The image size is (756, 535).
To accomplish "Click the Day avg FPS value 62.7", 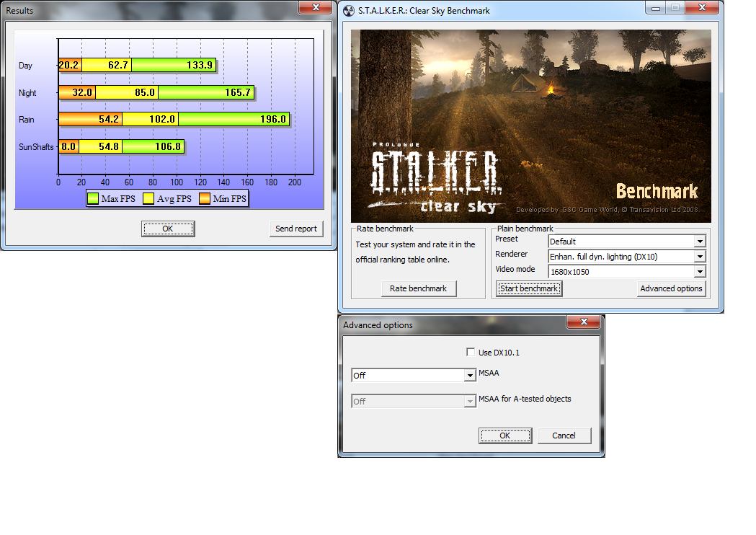I will pos(118,65).
